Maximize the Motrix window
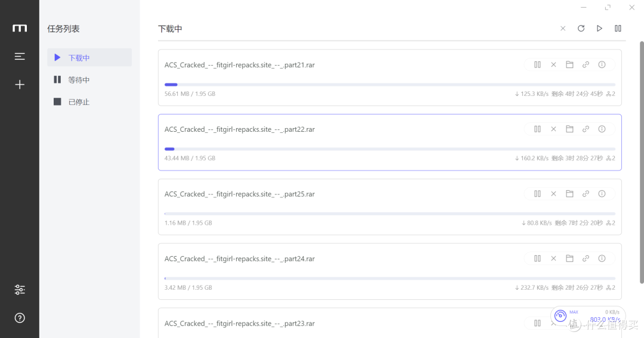This screenshot has width=644, height=338. click(608, 7)
